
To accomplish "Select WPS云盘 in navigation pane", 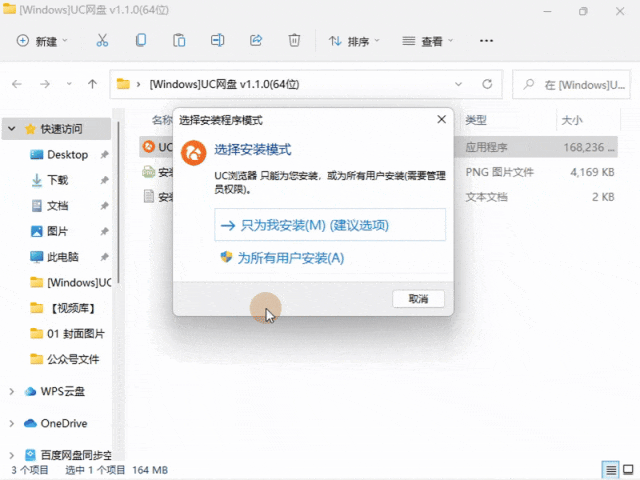I will [x=55, y=391].
